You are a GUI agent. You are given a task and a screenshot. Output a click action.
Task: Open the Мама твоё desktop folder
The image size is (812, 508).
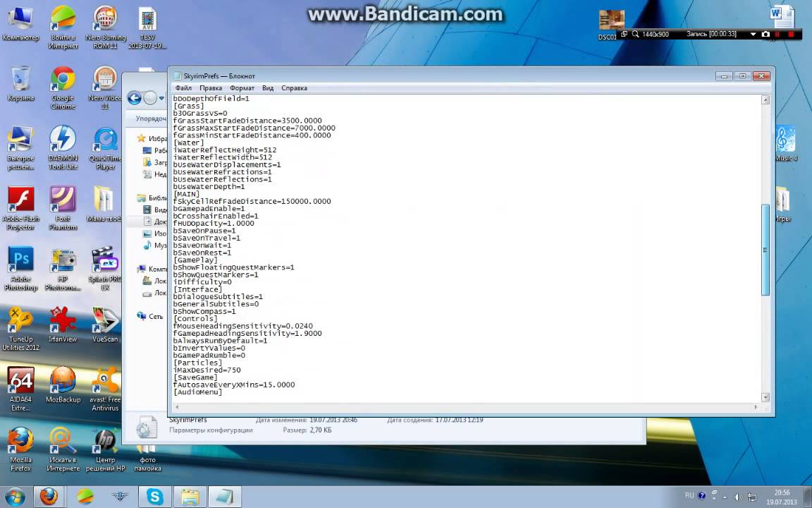coord(104,204)
